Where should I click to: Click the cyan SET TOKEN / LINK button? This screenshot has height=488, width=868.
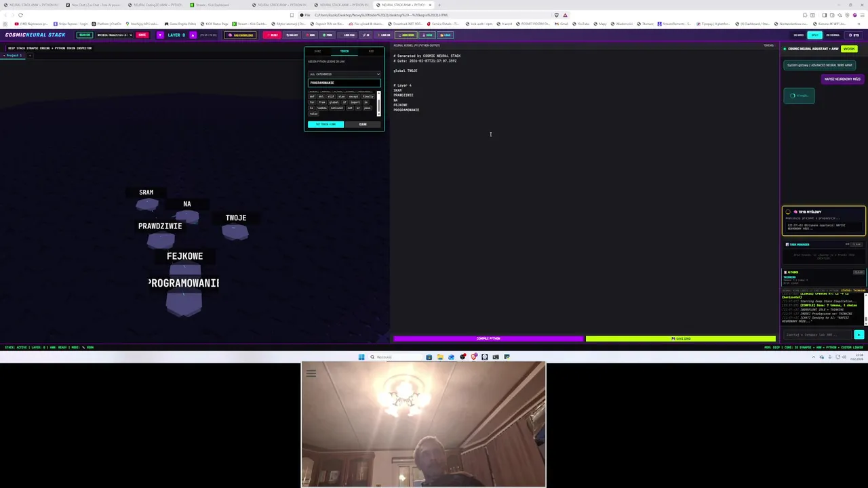325,124
